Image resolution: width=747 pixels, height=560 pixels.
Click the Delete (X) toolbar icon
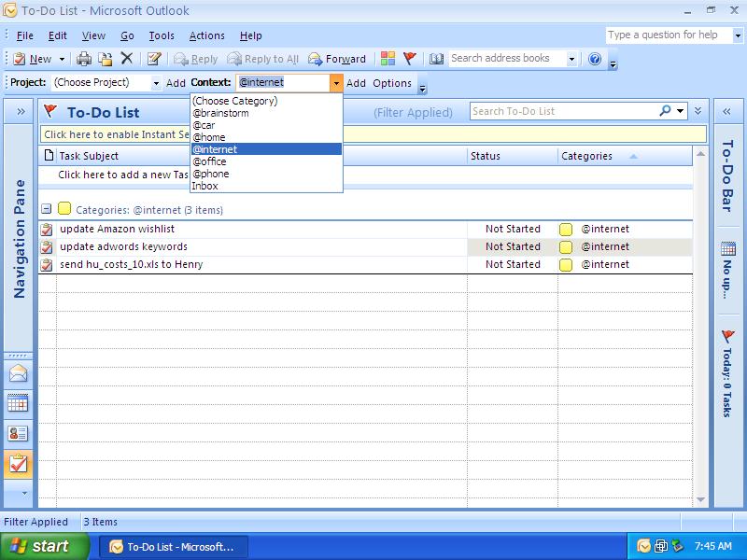pyautogui.click(x=127, y=59)
